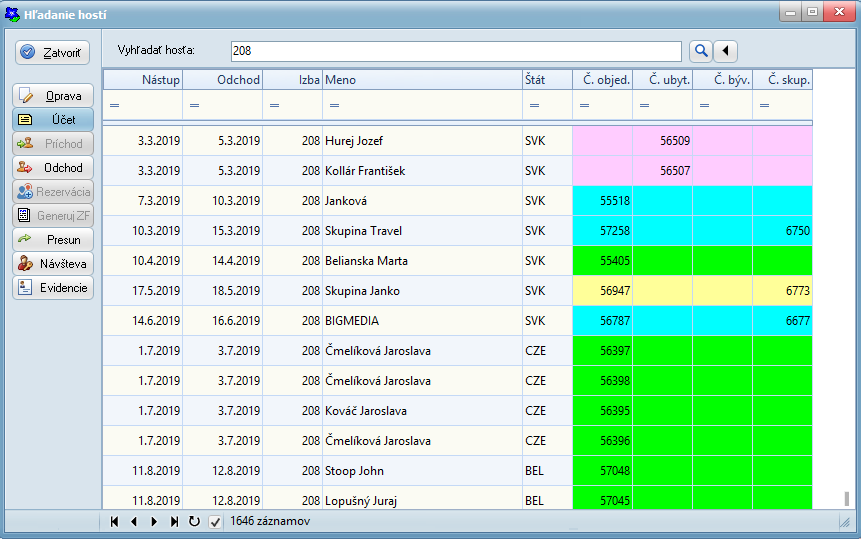861x539 pixels.
Task: Go to previous record arrow
Action: point(134,521)
